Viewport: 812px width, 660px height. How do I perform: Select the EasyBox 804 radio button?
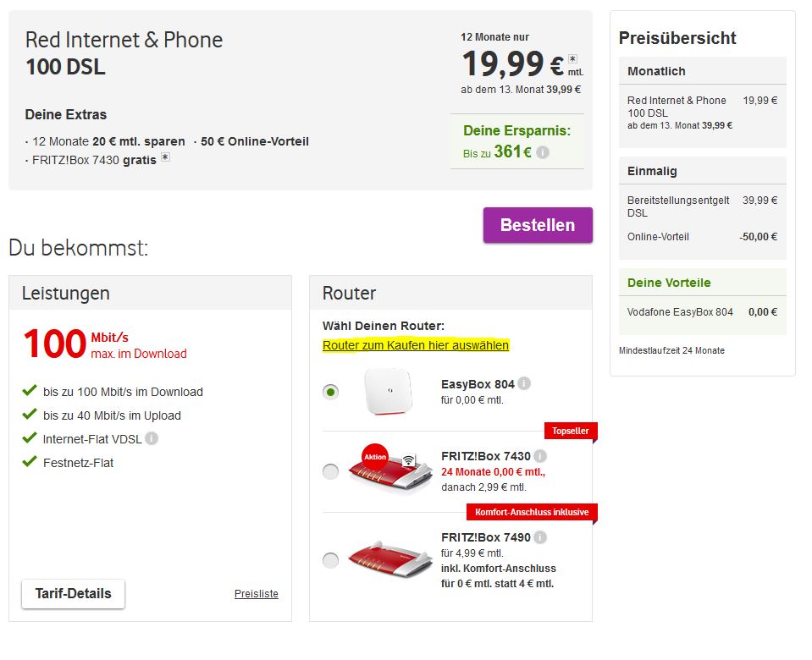click(331, 392)
